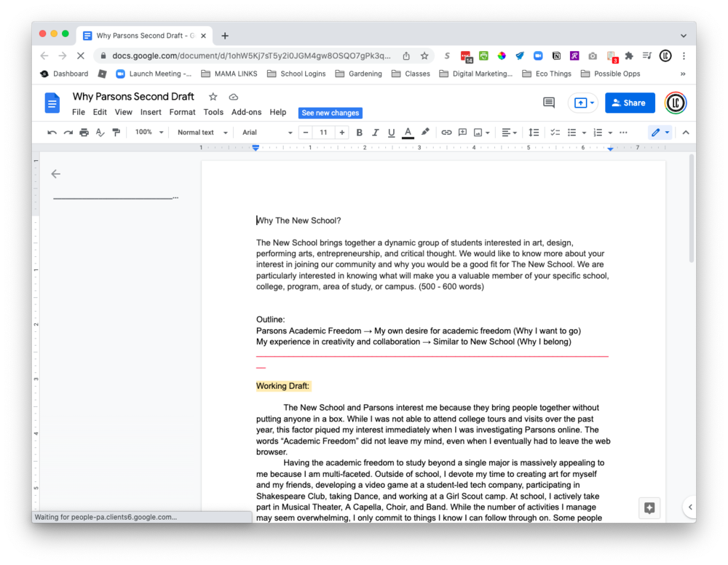728x565 pixels.
Task: Open the Google account avatar
Action: (675, 103)
